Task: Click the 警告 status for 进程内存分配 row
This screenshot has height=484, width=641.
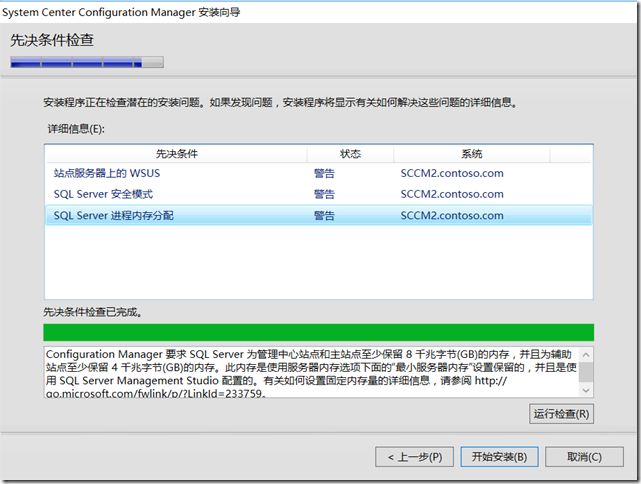Action: click(324, 215)
